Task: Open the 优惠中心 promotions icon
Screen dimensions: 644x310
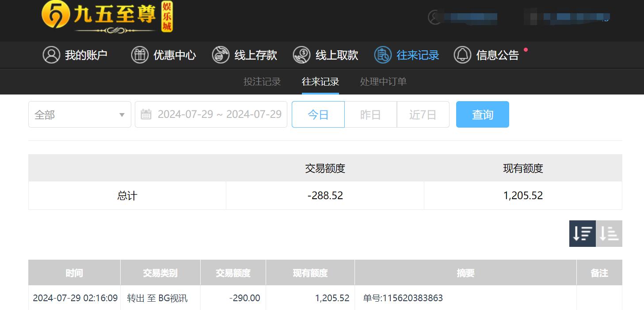Action: 140,55
